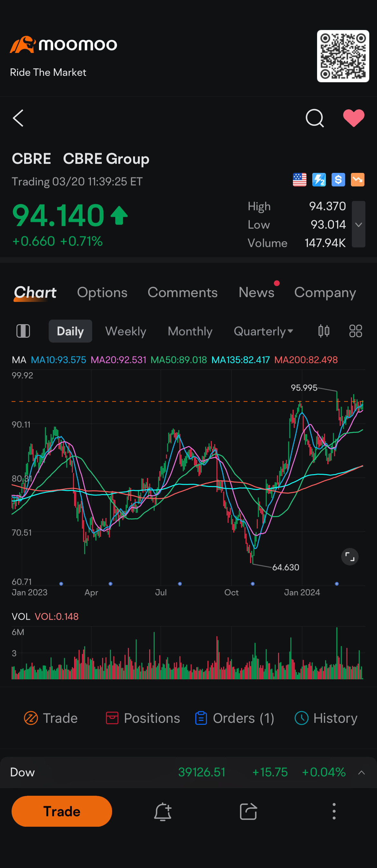Open stock search magnifier icon

coord(314,118)
